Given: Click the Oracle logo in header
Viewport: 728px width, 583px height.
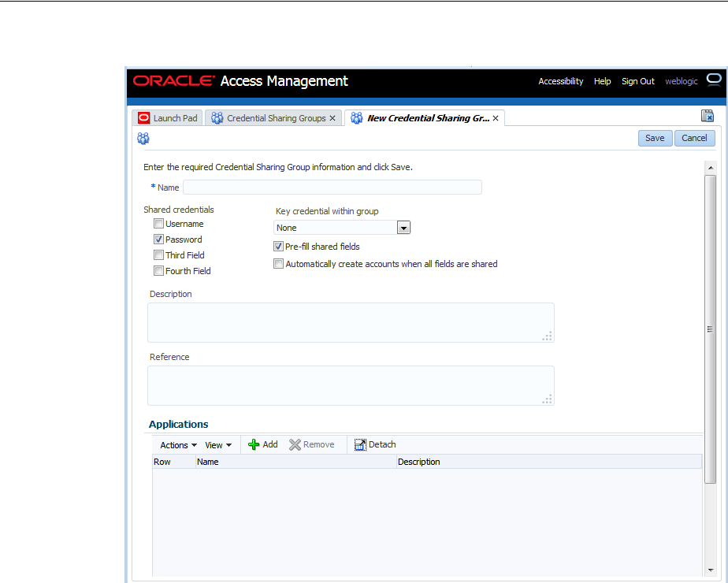Looking at the screenshot, I should [x=173, y=81].
